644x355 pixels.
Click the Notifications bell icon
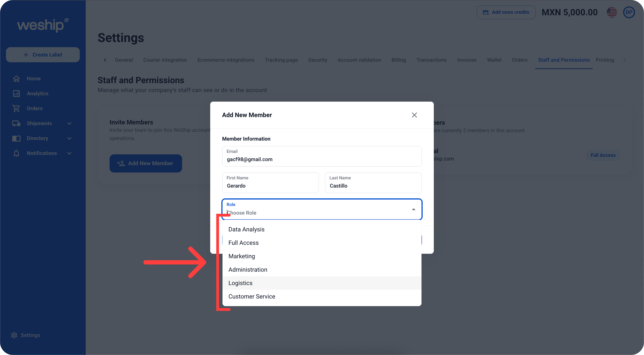click(16, 153)
